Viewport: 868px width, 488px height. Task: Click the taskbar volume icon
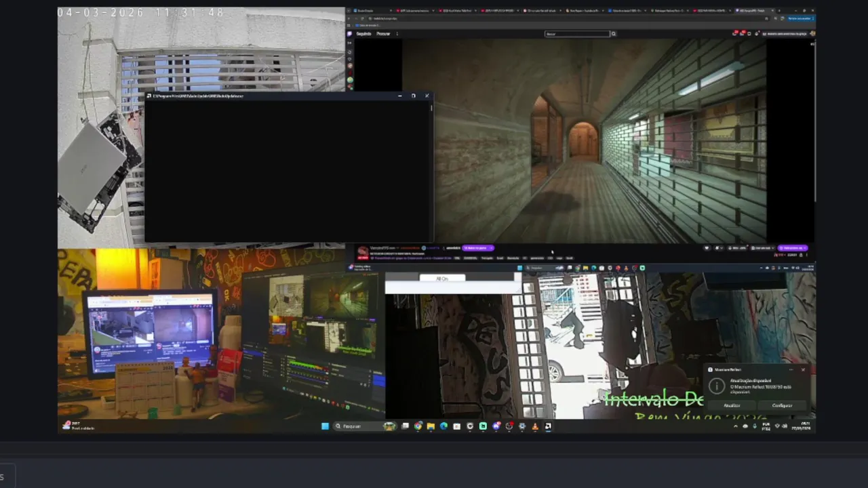coord(785,426)
